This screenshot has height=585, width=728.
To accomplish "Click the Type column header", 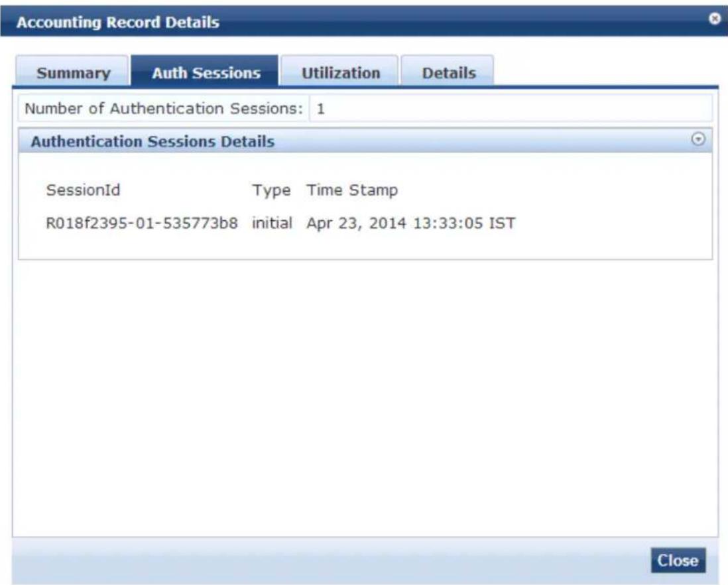I will (x=272, y=190).
